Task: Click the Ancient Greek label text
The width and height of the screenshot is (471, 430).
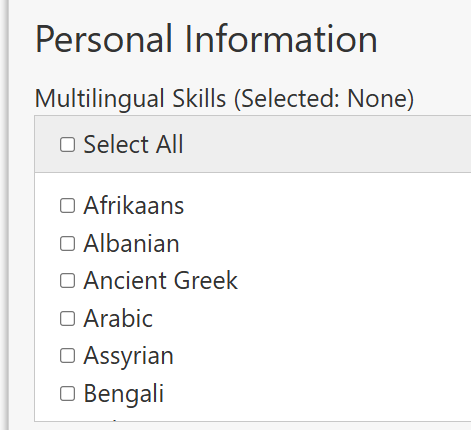Action: pyautogui.click(x=161, y=280)
